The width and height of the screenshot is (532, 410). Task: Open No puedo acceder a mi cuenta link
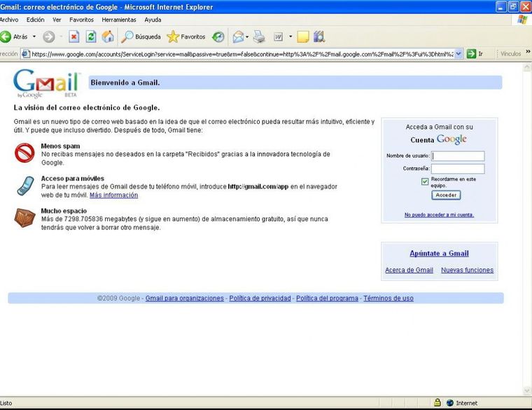439,214
